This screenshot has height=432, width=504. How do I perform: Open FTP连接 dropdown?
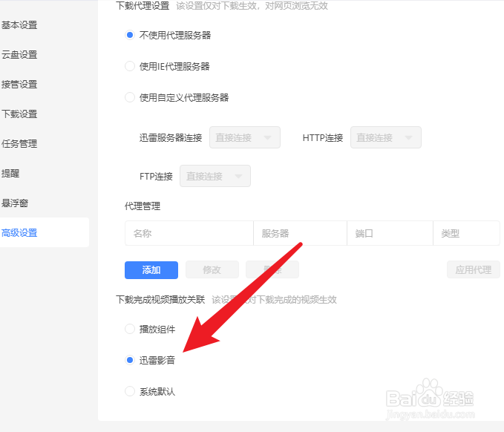pos(215,176)
